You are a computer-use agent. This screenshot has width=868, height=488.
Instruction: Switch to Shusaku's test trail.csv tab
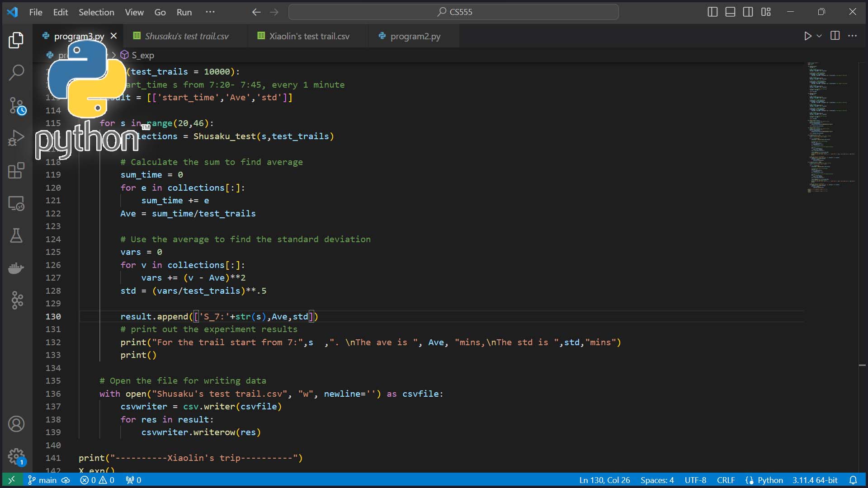click(186, 36)
